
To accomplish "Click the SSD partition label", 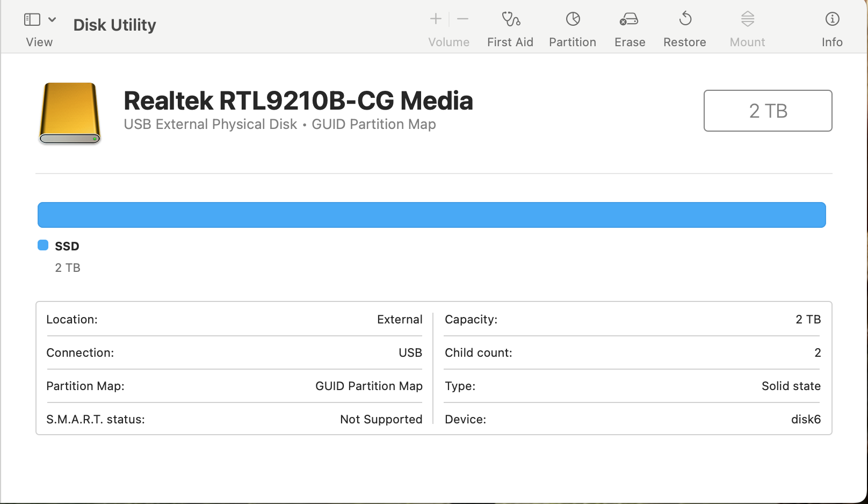I will click(67, 246).
